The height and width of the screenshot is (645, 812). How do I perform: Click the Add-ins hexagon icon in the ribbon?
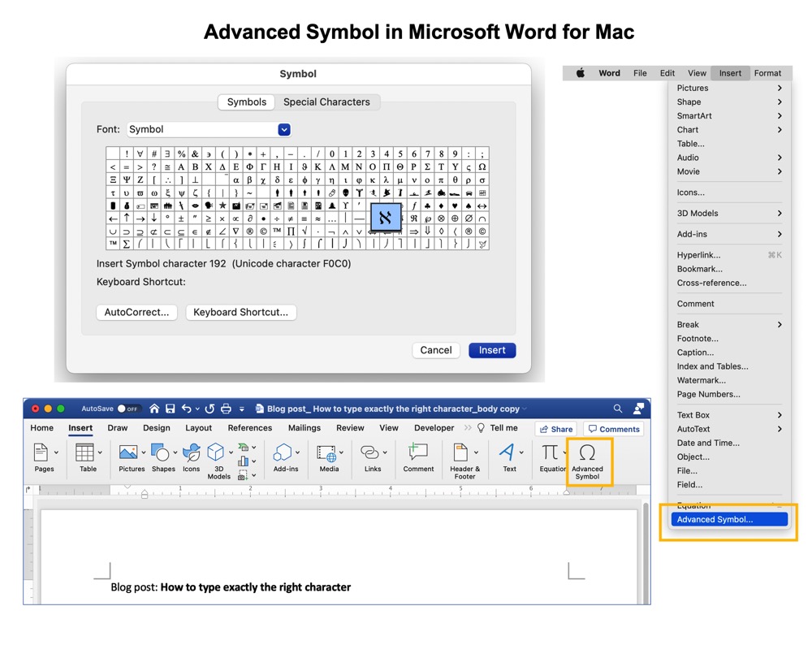[283, 452]
